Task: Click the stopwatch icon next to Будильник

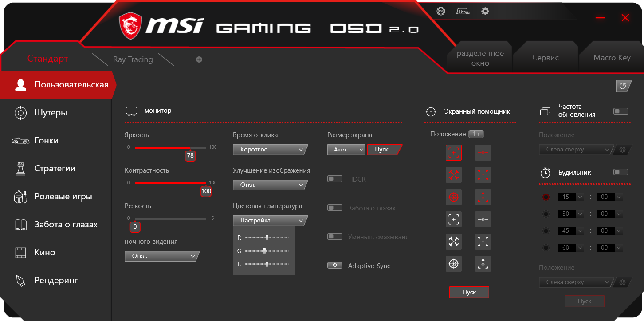Action: [x=545, y=172]
